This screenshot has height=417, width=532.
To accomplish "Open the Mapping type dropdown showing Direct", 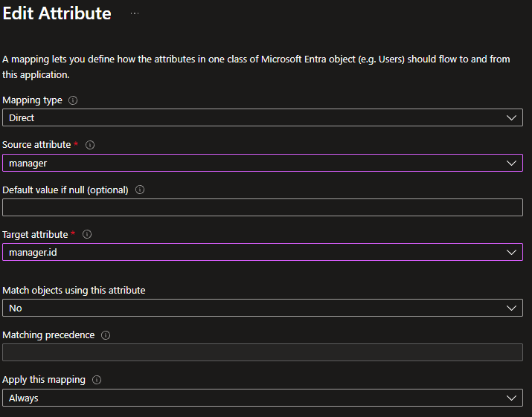I will click(x=262, y=117).
